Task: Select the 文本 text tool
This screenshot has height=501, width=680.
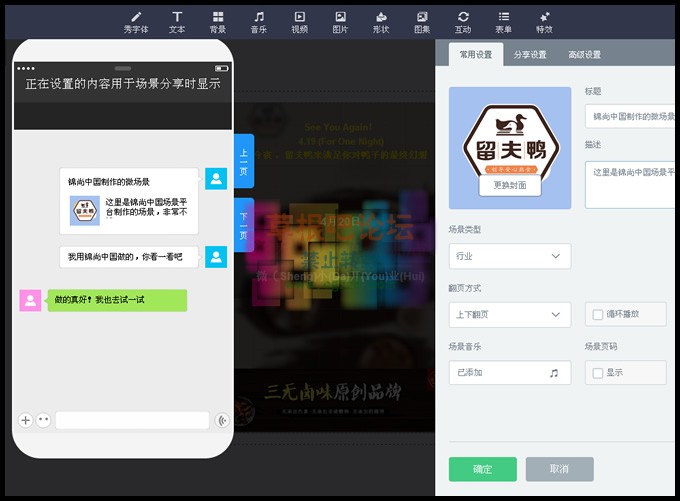Action: [177, 23]
